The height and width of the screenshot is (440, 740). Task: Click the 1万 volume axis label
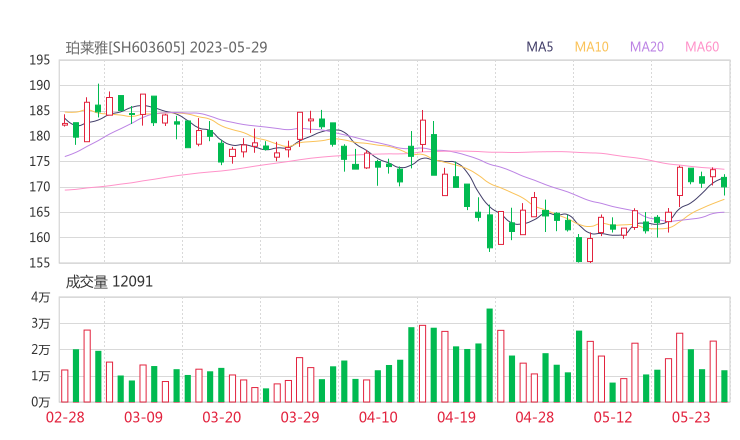point(41,376)
